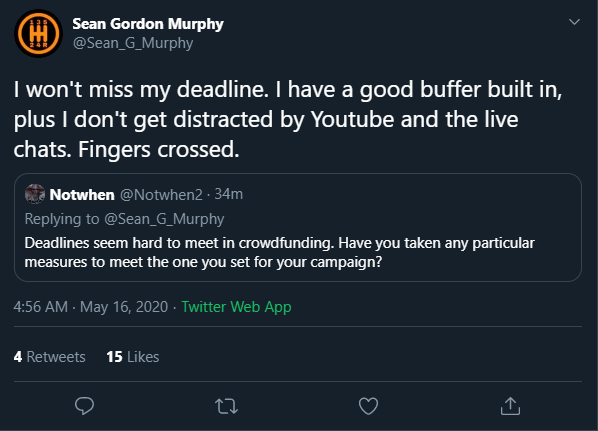View the 15 Likes list
Image resolution: width=598 pixels, height=431 pixels.
click(133, 357)
